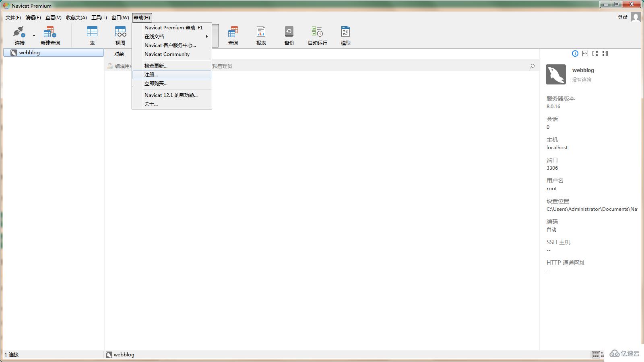Image resolution: width=644 pixels, height=362 pixels.
Task: Show the uses-objects dependency icon
Action: tap(595, 53)
